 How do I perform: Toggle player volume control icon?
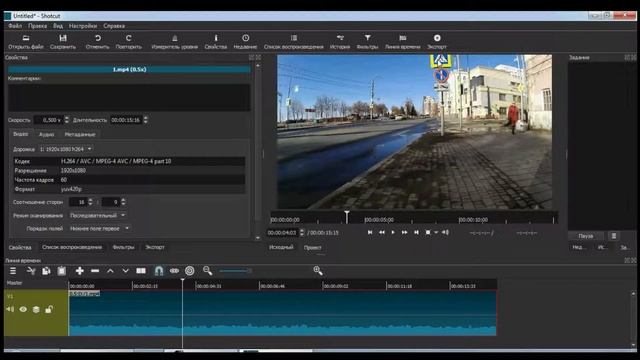(445, 232)
